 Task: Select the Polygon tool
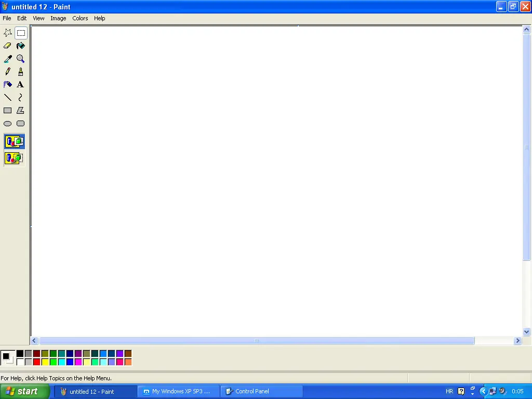coord(20,110)
